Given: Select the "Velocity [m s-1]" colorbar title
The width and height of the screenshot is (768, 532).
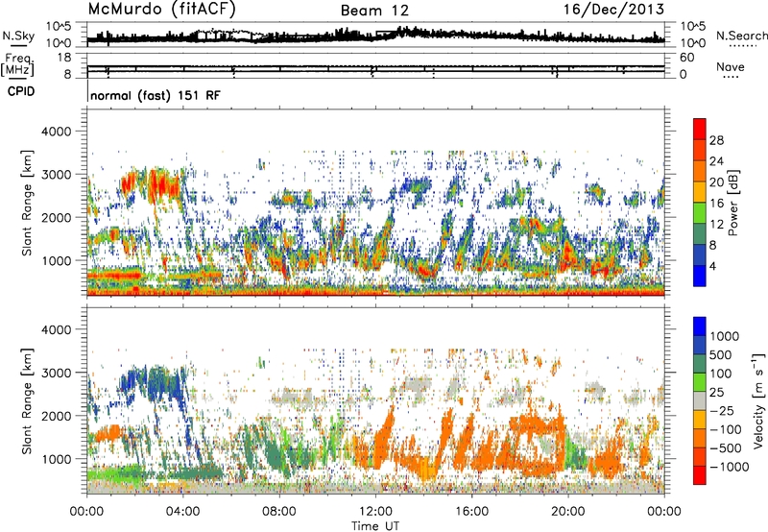Looking at the screenshot, I should pos(758,400).
